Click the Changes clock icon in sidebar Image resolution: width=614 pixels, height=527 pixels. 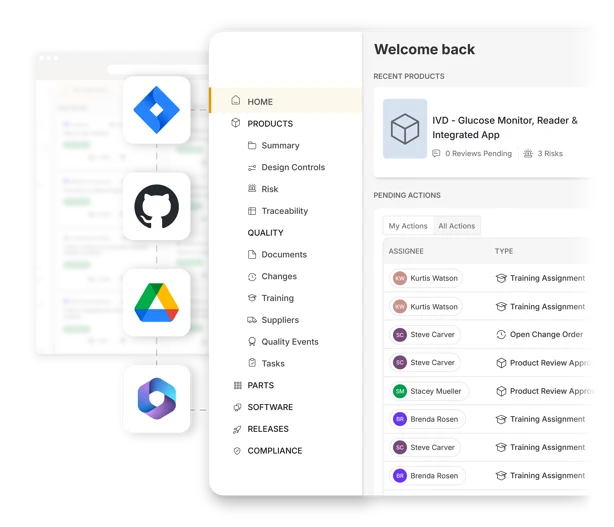(252, 277)
